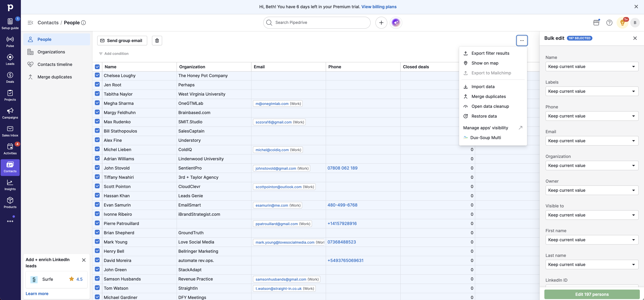
Task: Collapse the navigation menu icon
Action: click(30, 23)
